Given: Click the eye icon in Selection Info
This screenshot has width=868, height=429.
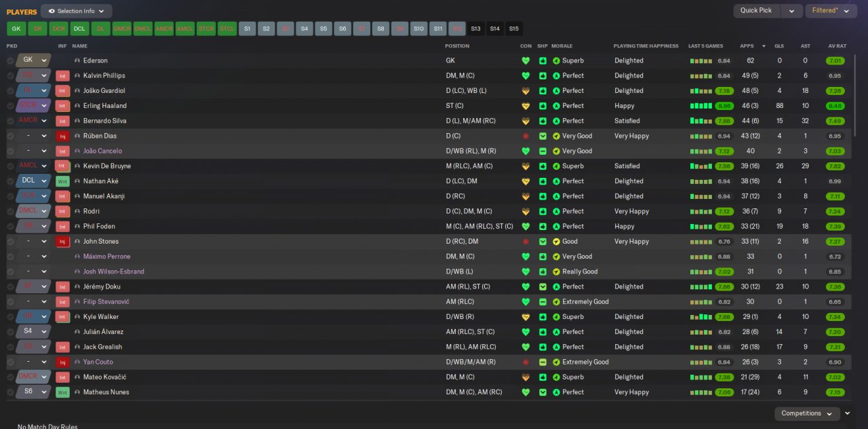Looking at the screenshot, I should 52,11.
